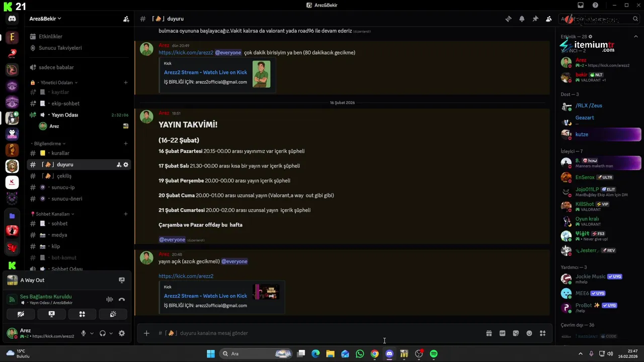Open notification settings bell icon
644x362 pixels.
(522, 19)
